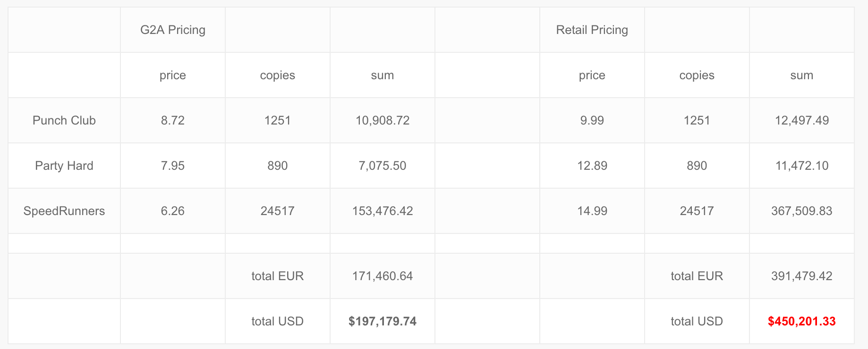Viewport: 868px width, 349px height.
Task: Click the bold $197,179.74 total cell
Action: pyautogui.click(x=383, y=321)
